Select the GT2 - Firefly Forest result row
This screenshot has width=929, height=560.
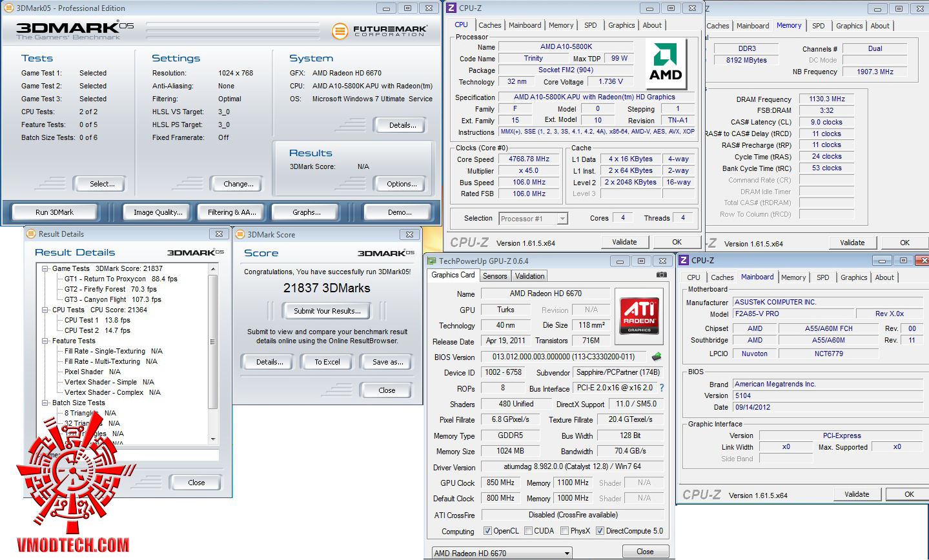point(110,289)
